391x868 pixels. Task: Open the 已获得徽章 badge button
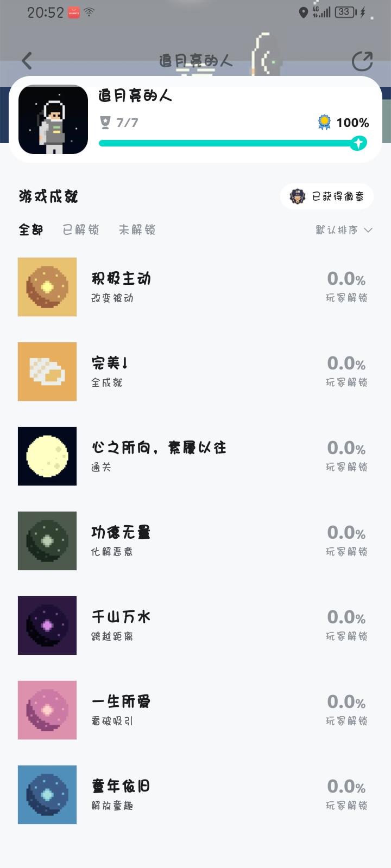[327, 196]
